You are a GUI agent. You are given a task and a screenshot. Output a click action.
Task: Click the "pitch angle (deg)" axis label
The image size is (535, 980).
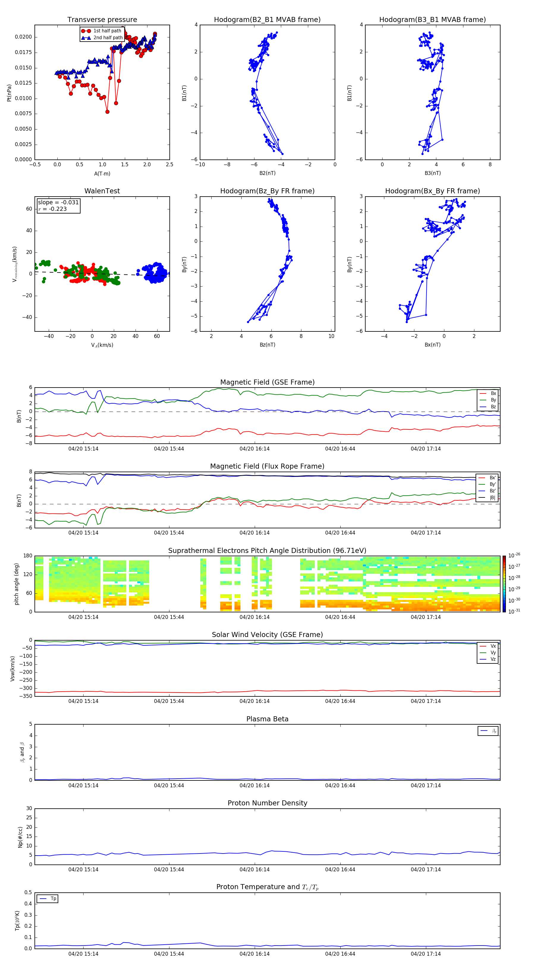click(16, 584)
